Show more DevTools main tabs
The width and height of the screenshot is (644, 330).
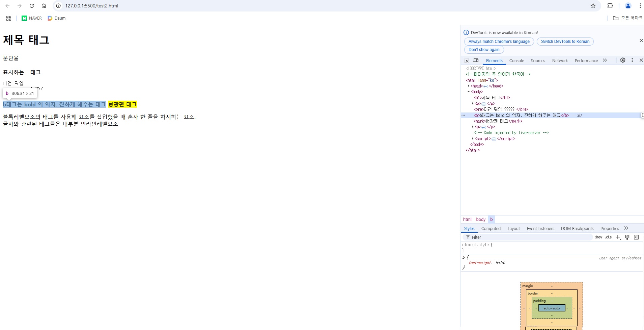605,60
